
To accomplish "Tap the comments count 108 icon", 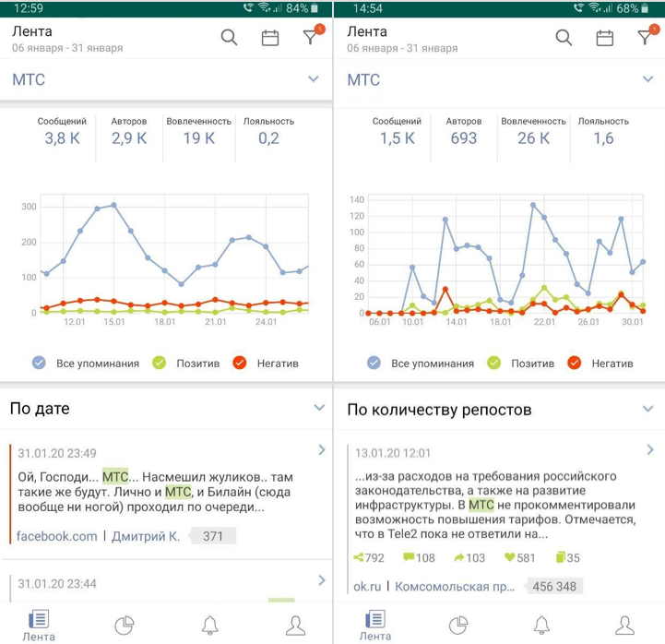I will pos(409,557).
